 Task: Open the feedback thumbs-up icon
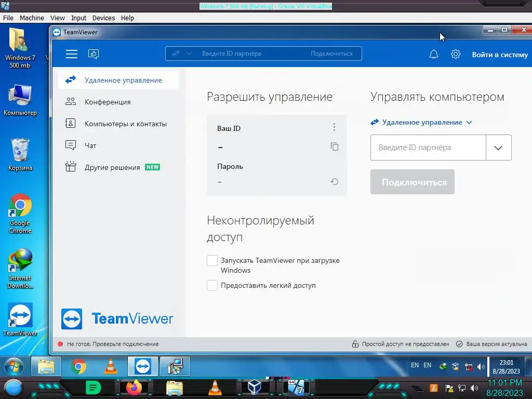[x=94, y=54]
